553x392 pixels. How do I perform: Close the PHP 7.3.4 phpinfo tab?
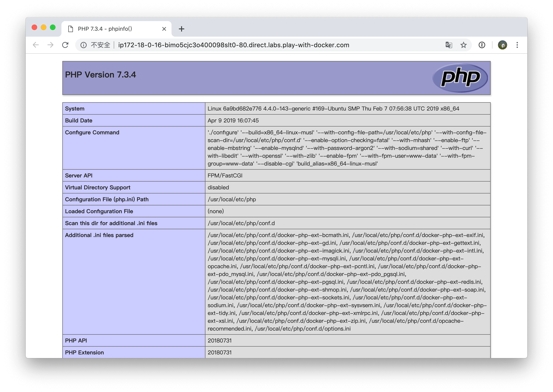pyautogui.click(x=164, y=29)
